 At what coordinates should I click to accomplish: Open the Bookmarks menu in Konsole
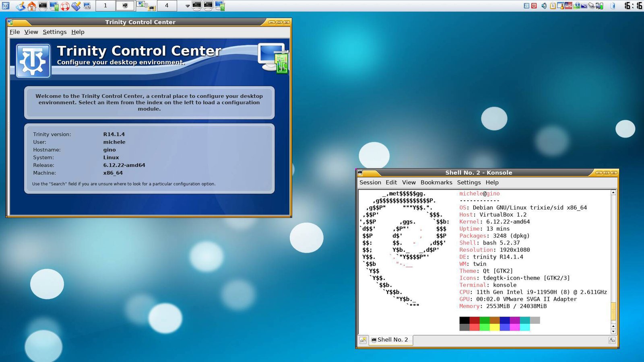click(x=436, y=183)
